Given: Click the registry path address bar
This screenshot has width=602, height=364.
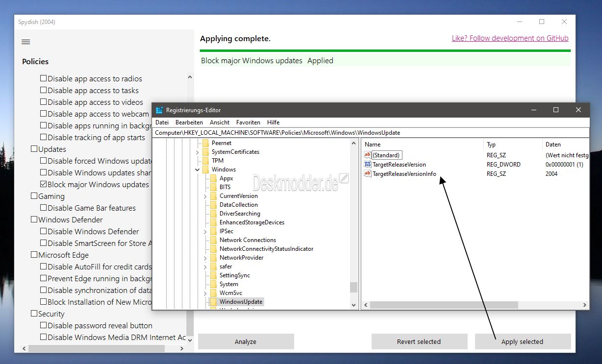Looking at the screenshot, I should coord(371,133).
